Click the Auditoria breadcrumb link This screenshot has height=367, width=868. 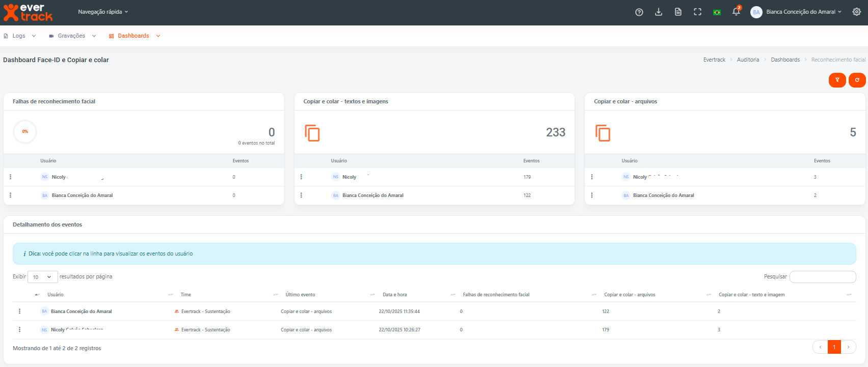point(748,60)
